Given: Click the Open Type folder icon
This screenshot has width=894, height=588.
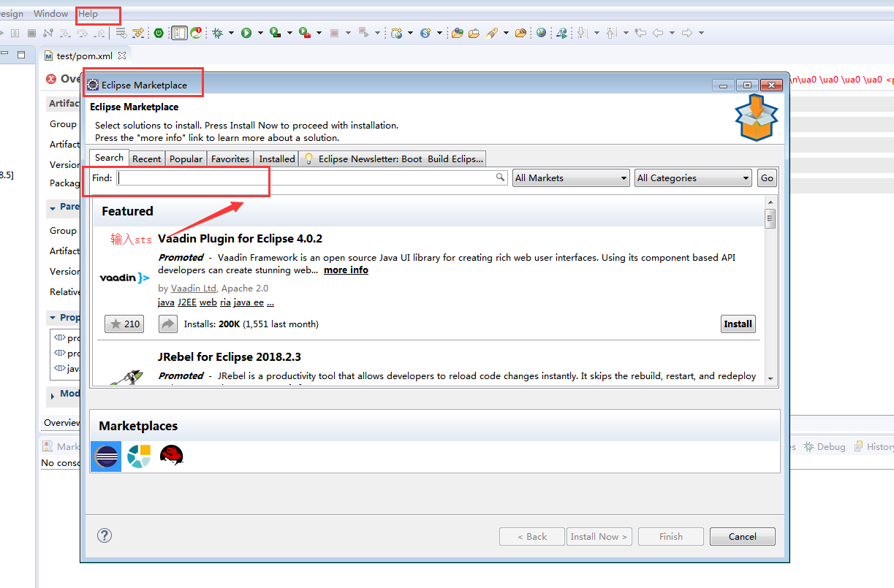Looking at the screenshot, I should tap(458, 33).
